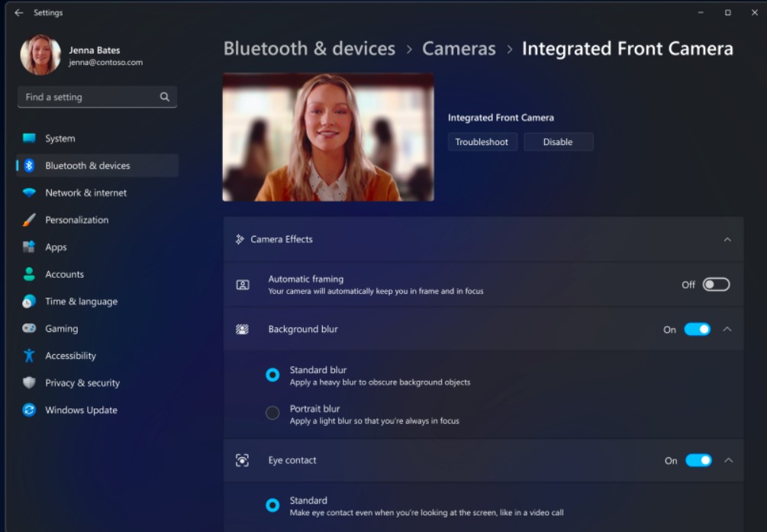Viewport: 767px width, 532px height.
Task: Click the Disable camera button
Action: (558, 142)
